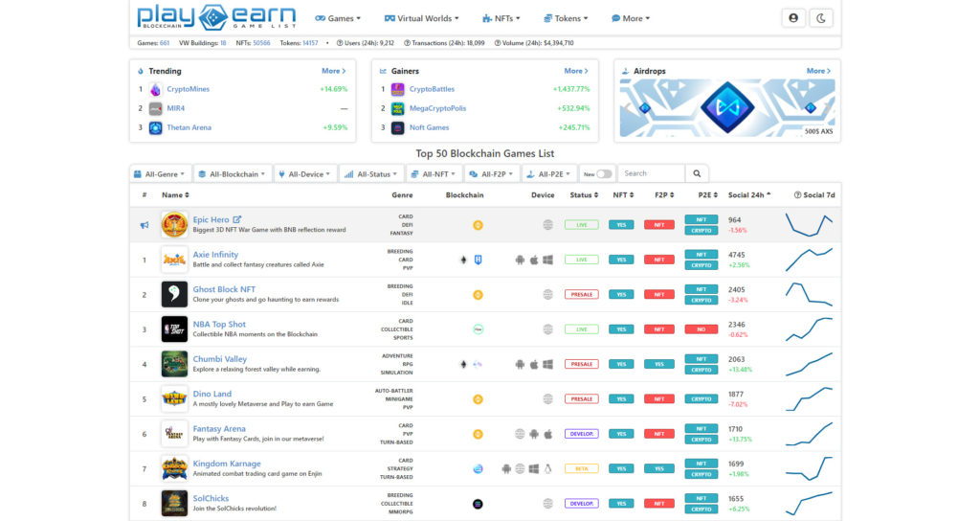Open the Games menu
This screenshot has height=521, width=980.
click(x=338, y=18)
